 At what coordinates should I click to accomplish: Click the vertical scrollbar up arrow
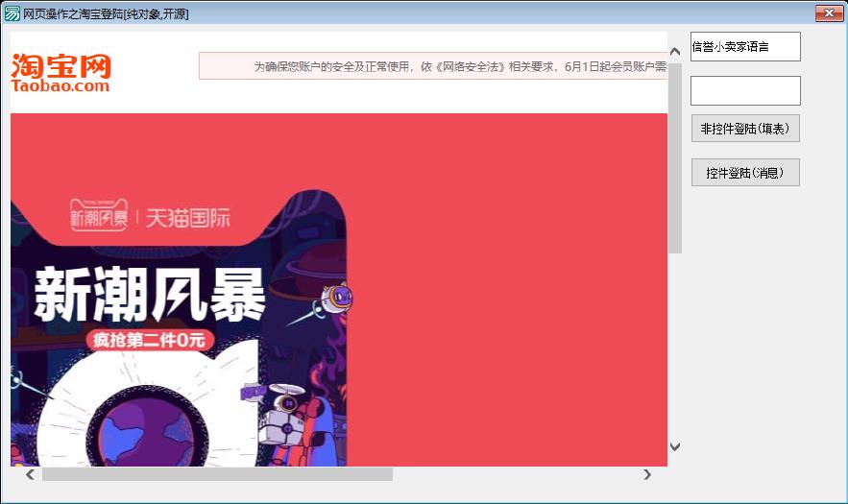pyautogui.click(x=675, y=52)
